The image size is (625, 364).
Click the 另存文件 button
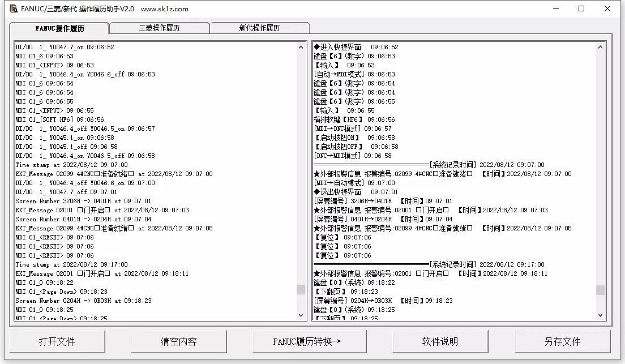(x=562, y=341)
